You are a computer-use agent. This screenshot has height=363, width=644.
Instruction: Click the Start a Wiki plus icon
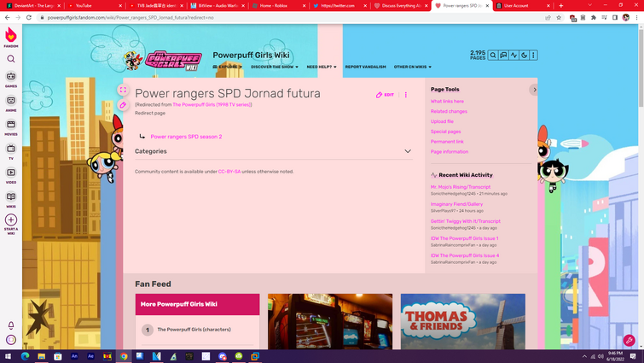pos(11,220)
